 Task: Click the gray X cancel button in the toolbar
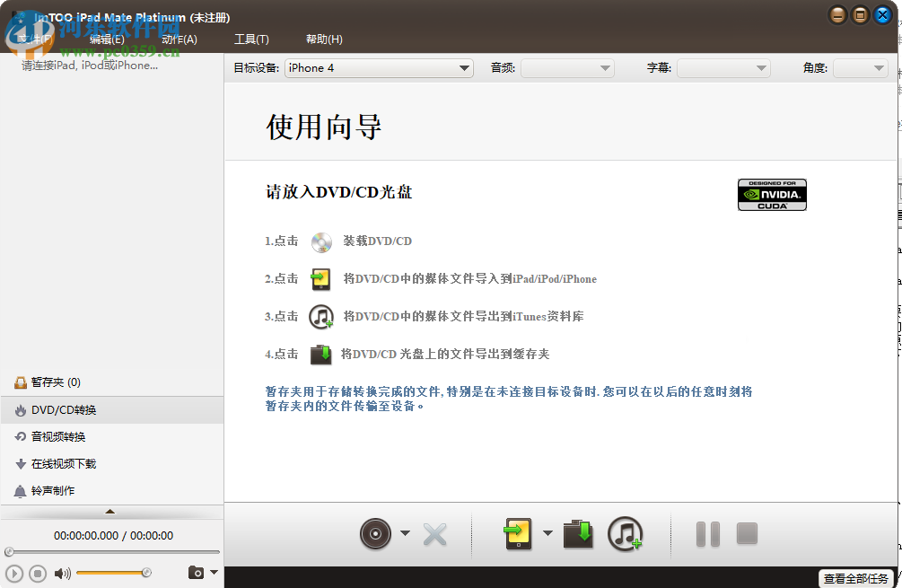pos(434,533)
